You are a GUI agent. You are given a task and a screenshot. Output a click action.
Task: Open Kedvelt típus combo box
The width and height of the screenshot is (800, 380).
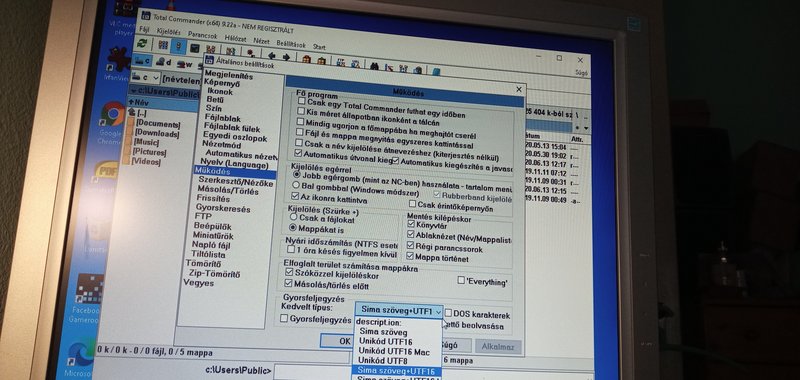[399, 310]
